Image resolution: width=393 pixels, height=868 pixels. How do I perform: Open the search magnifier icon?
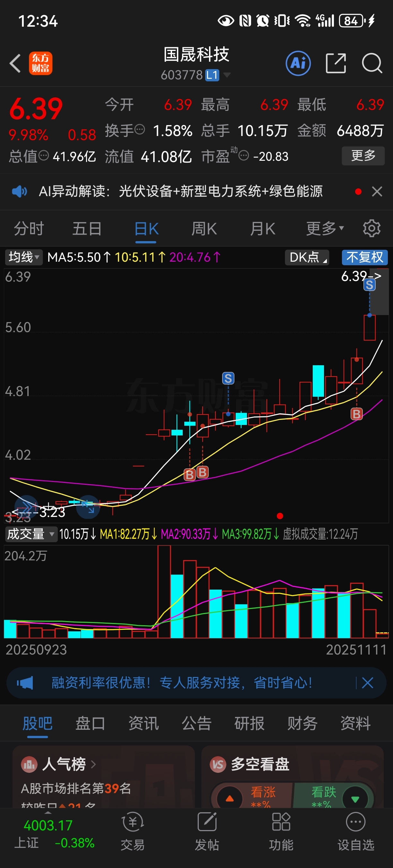(372, 63)
